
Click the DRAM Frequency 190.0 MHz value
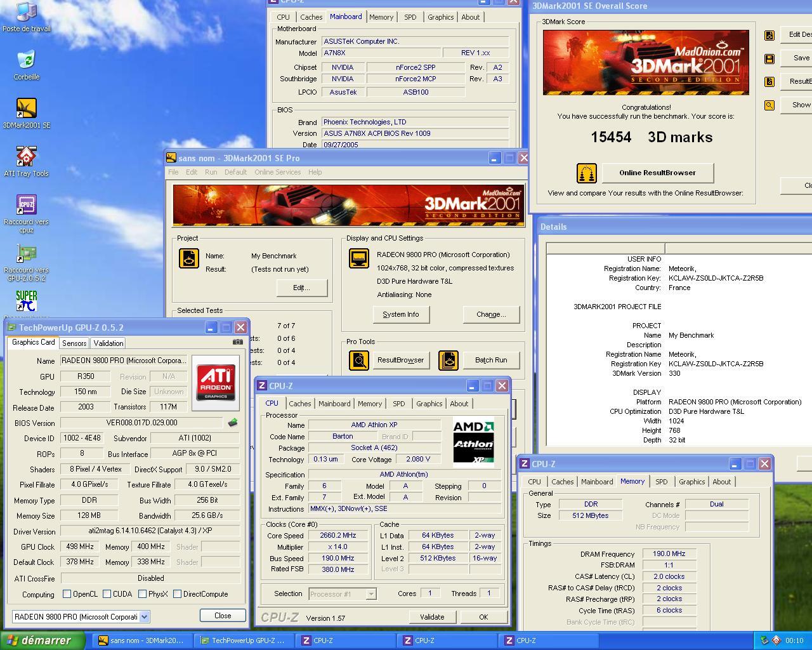click(669, 554)
